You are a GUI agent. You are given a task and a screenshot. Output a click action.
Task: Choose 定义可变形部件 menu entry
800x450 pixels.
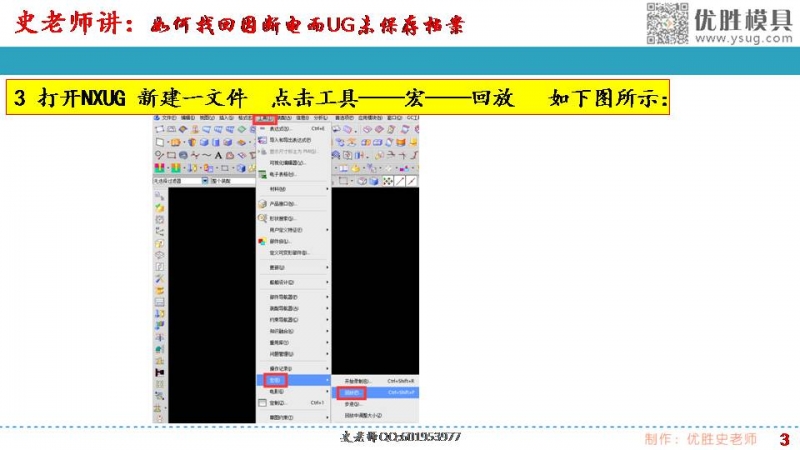(x=293, y=253)
